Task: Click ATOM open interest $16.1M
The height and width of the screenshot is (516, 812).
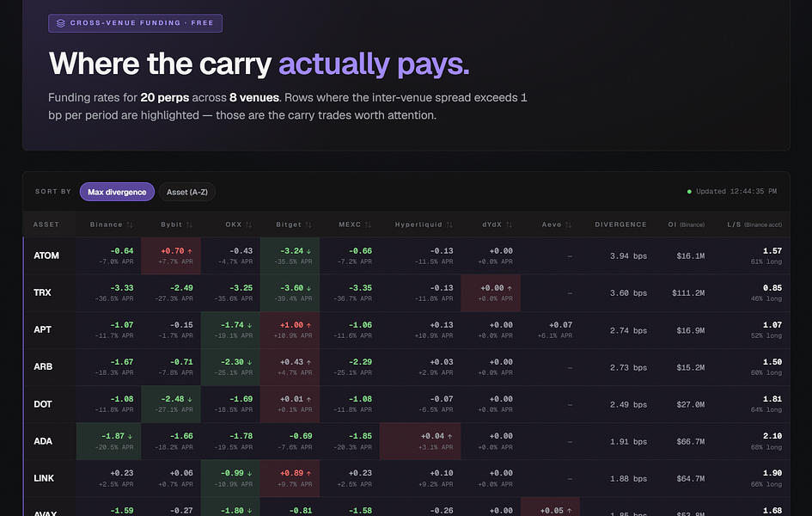Action: pos(690,256)
